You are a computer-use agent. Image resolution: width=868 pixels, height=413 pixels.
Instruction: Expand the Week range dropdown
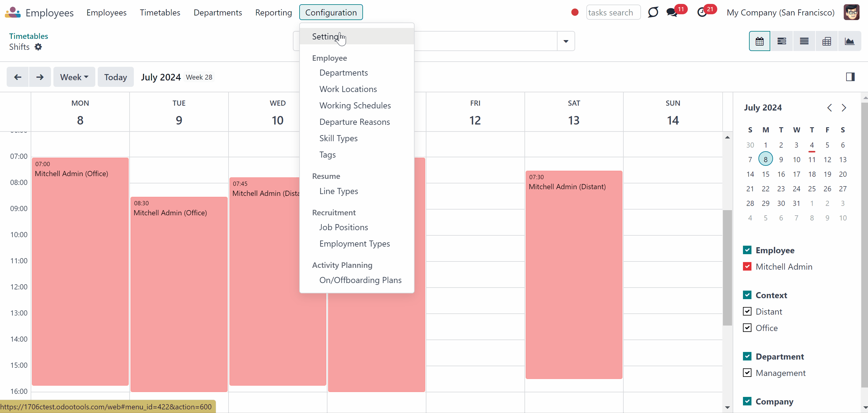(74, 77)
